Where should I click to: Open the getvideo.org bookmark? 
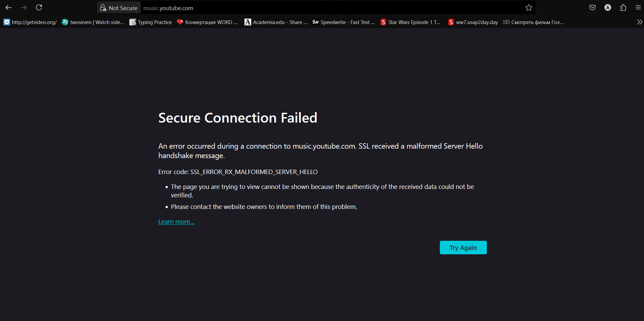[x=30, y=22]
